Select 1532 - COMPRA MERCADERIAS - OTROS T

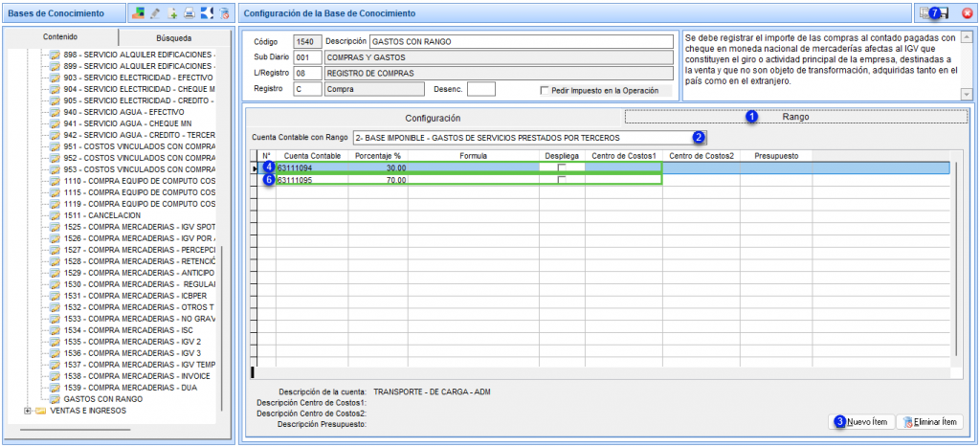pos(139,307)
